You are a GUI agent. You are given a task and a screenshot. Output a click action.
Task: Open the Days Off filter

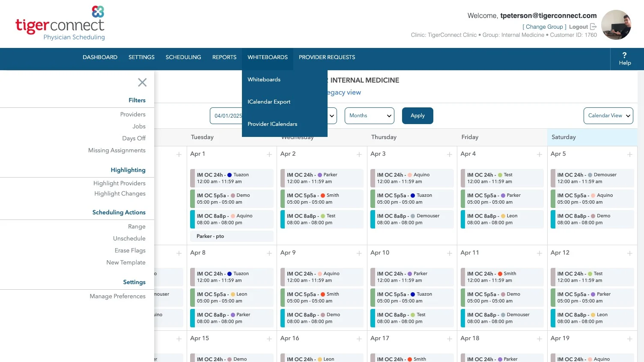click(134, 138)
